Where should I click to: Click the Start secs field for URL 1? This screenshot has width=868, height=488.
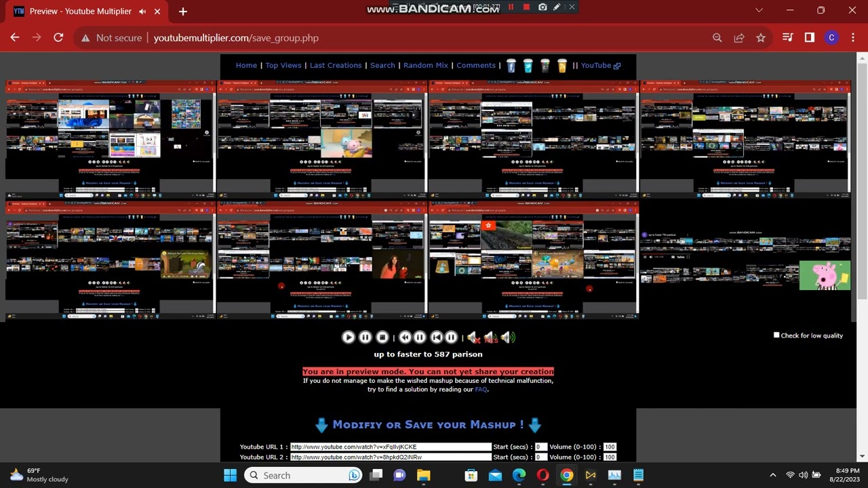pyautogui.click(x=540, y=447)
